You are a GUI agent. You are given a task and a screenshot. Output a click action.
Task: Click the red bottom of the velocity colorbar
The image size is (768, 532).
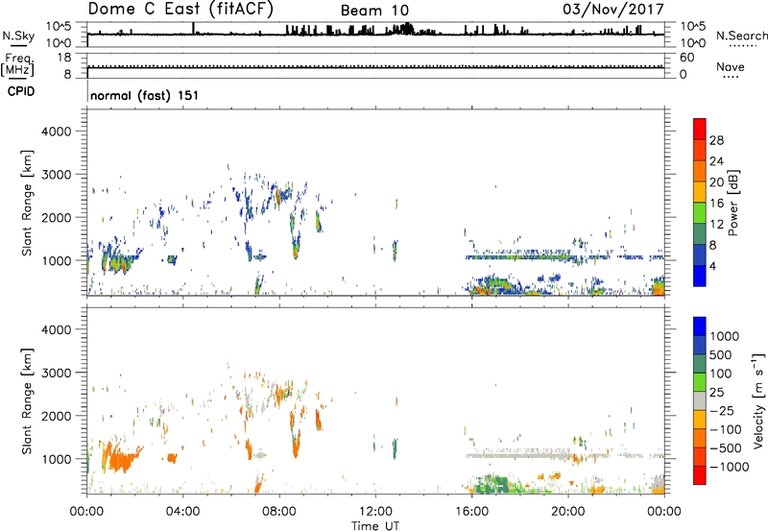[700, 475]
